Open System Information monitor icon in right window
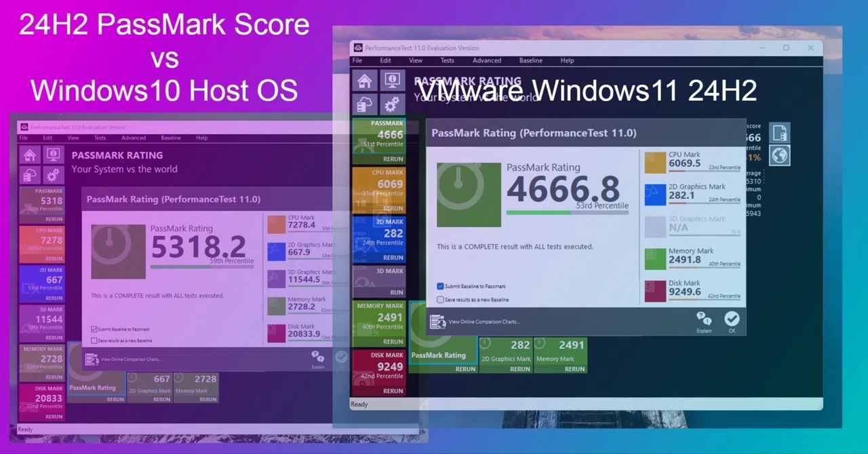868x454 pixels. (x=392, y=81)
